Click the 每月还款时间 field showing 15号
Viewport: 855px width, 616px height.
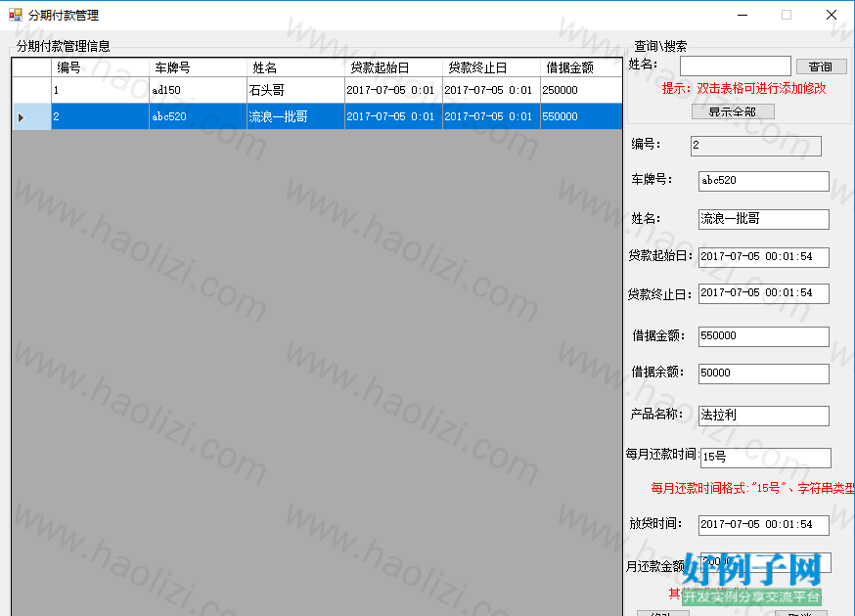(766, 458)
